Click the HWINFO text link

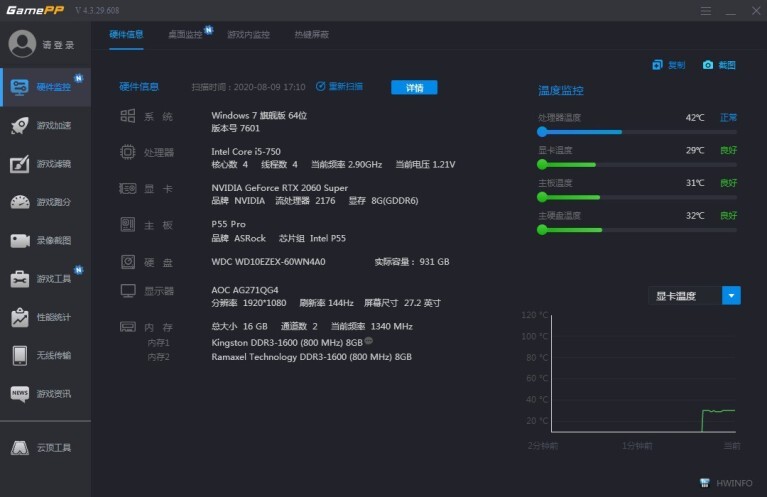click(734, 483)
